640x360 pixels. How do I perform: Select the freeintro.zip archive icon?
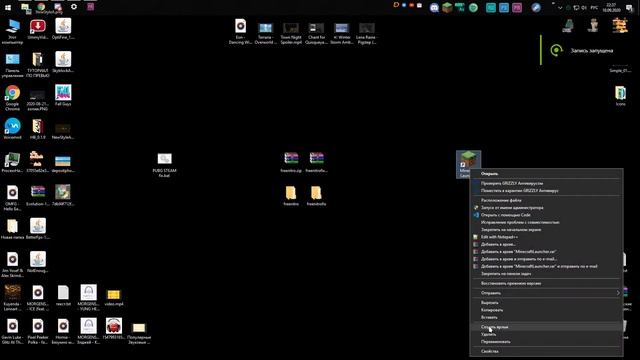[x=291, y=162]
